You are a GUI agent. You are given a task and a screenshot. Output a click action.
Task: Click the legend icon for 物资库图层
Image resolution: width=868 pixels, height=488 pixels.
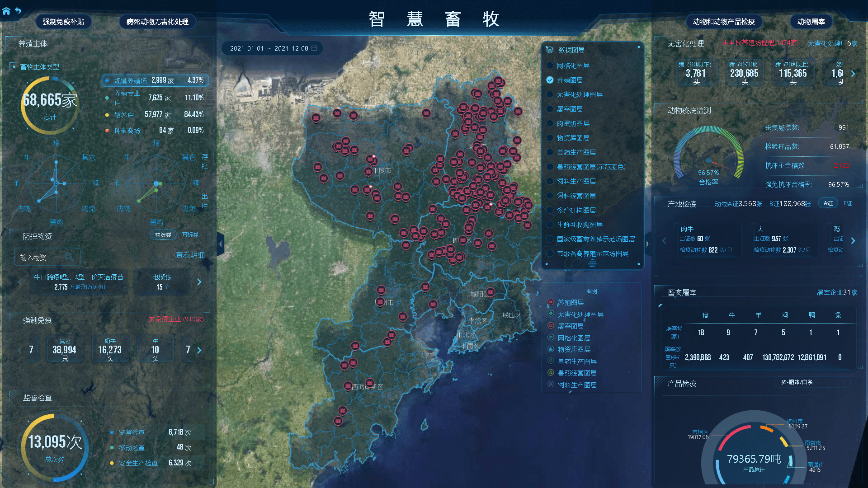click(x=551, y=349)
